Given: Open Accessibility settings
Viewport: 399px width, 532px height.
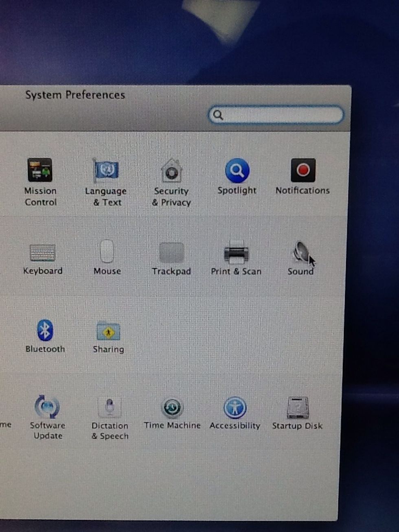Looking at the screenshot, I should [x=235, y=408].
